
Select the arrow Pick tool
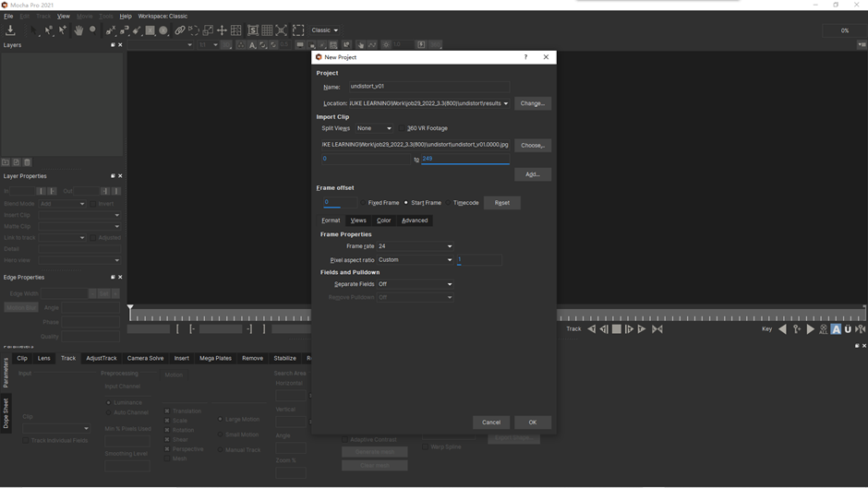point(33,30)
